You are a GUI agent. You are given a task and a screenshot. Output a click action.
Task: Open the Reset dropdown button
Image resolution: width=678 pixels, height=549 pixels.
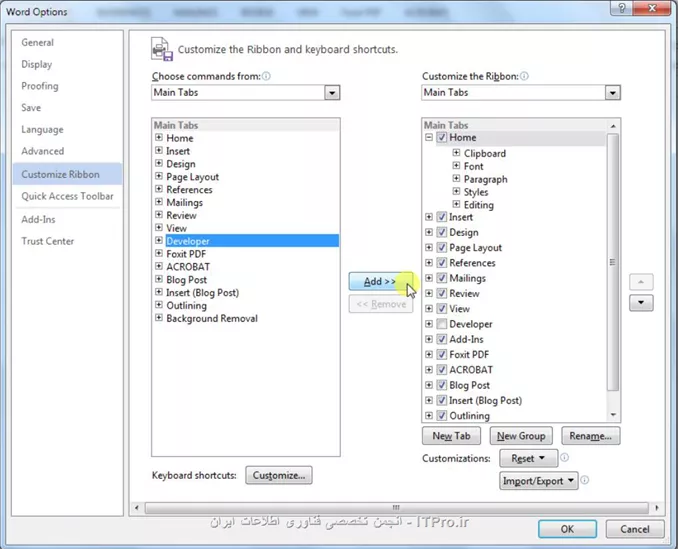coord(528,458)
